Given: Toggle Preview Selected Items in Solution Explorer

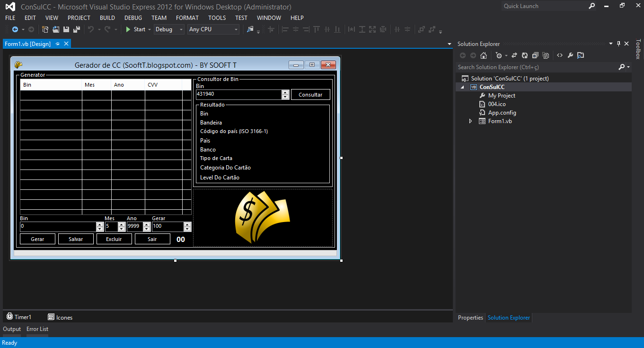Looking at the screenshot, I should tap(546, 55).
